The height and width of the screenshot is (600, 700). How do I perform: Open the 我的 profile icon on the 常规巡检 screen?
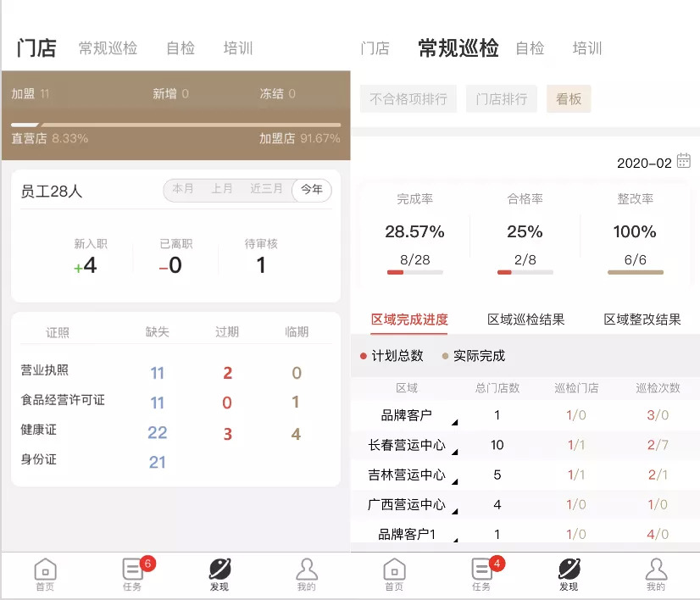click(x=655, y=572)
